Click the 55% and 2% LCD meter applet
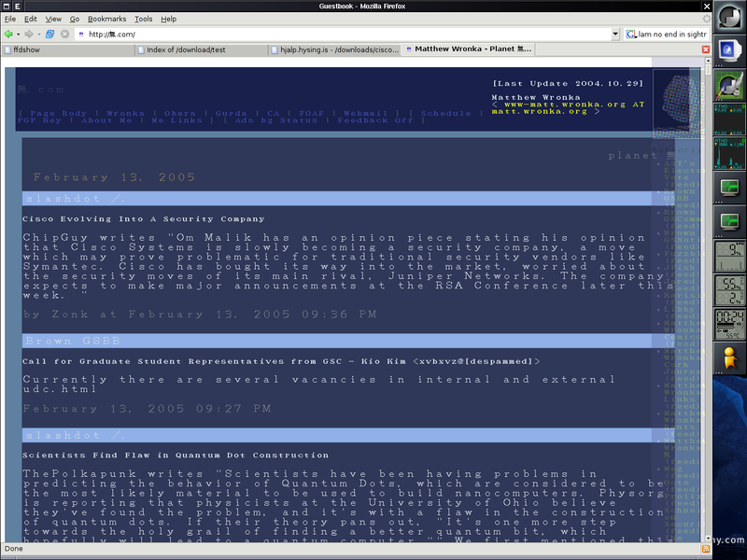This screenshot has width=747, height=560. (x=729, y=290)
